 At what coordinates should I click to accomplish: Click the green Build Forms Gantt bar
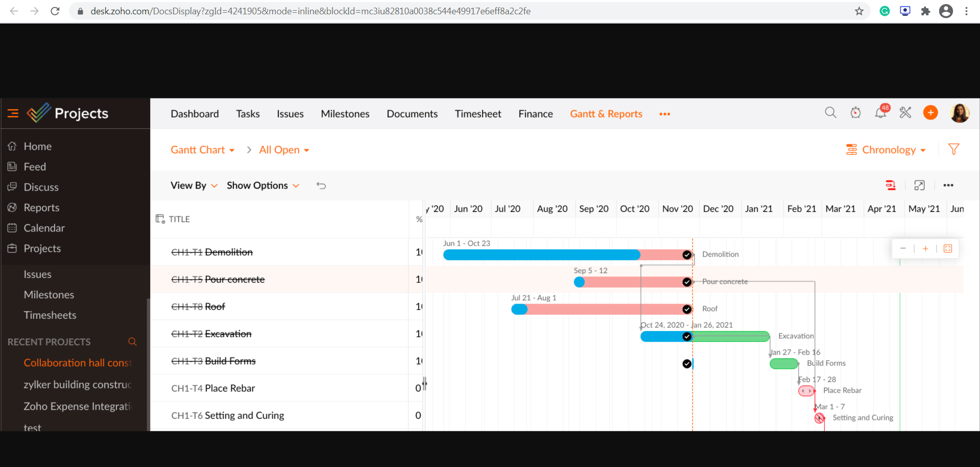coord(784,364)
